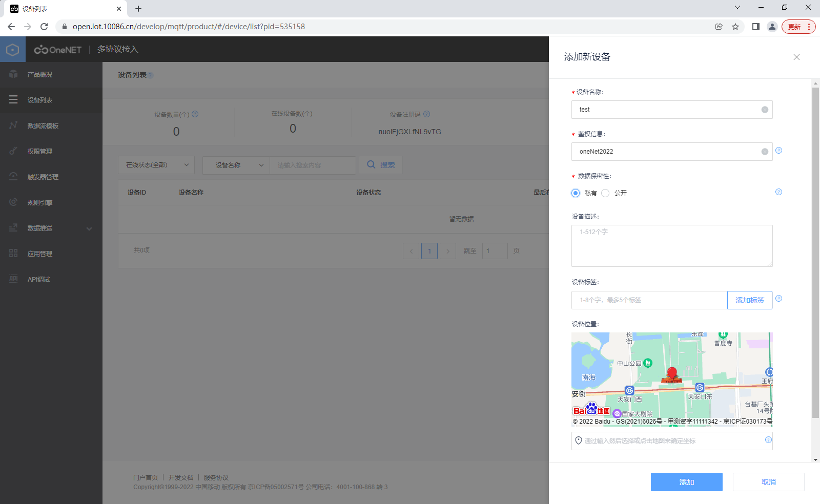The image size is (820, 504).
Task: Open help icon beside 鉴权信息
Action: [778, 151]
